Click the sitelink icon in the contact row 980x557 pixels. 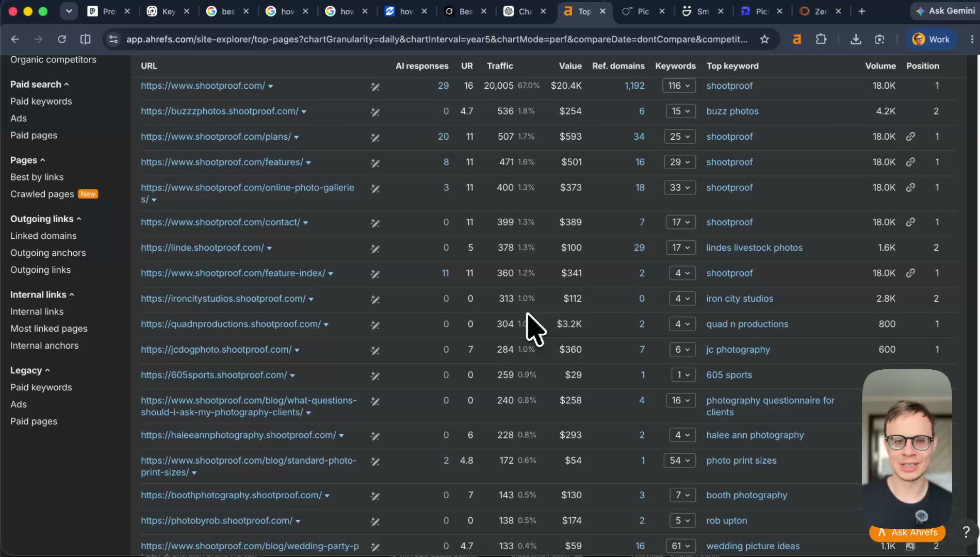pyautogui.click(x=910, y=222)
